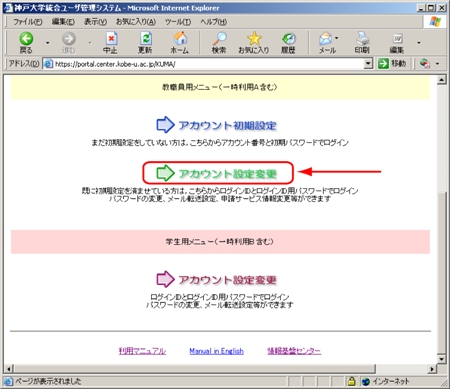Click the vertical scrollbar thumb

point(441,272)
